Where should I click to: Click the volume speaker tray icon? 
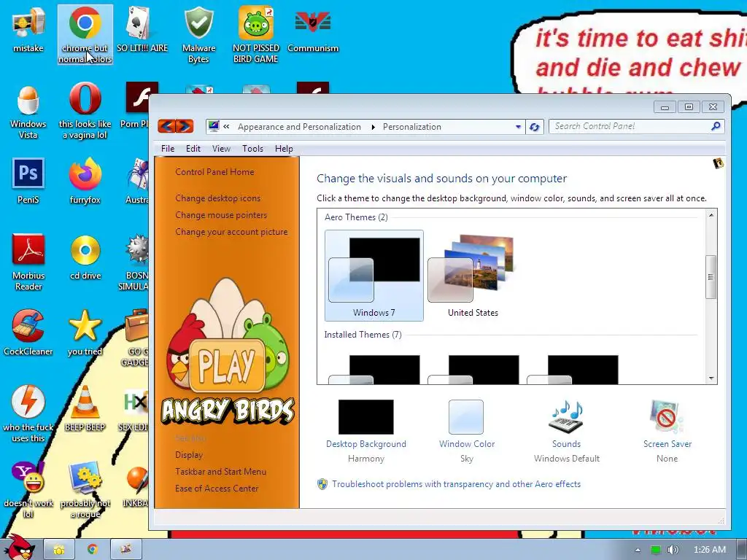673,550
